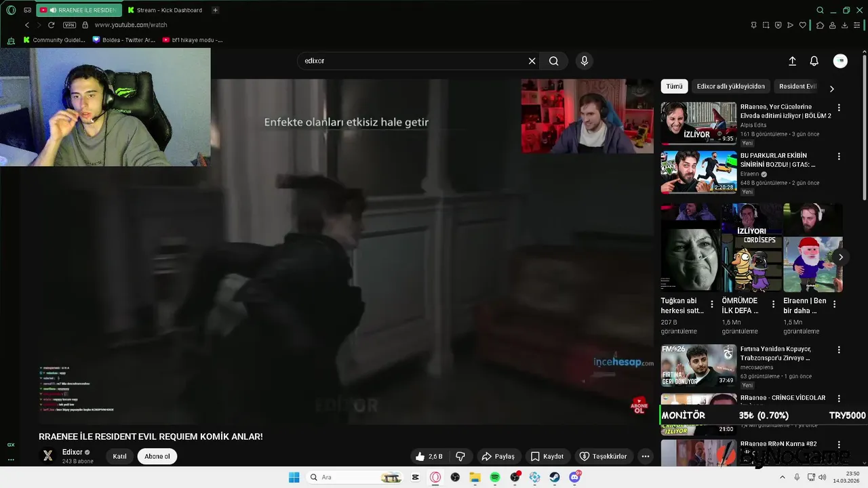Add page to bookmarks heart icon
The image size is (868, 488).
pos(803,25)
